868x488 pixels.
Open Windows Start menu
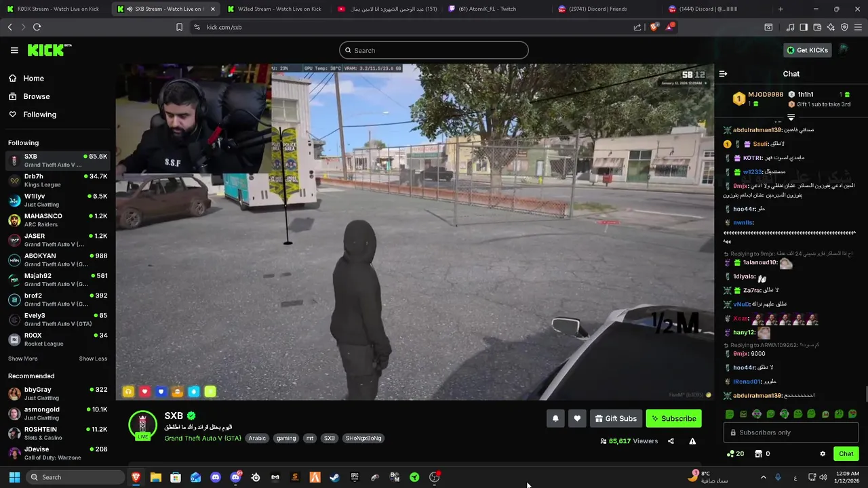click(x=14, y=477)
